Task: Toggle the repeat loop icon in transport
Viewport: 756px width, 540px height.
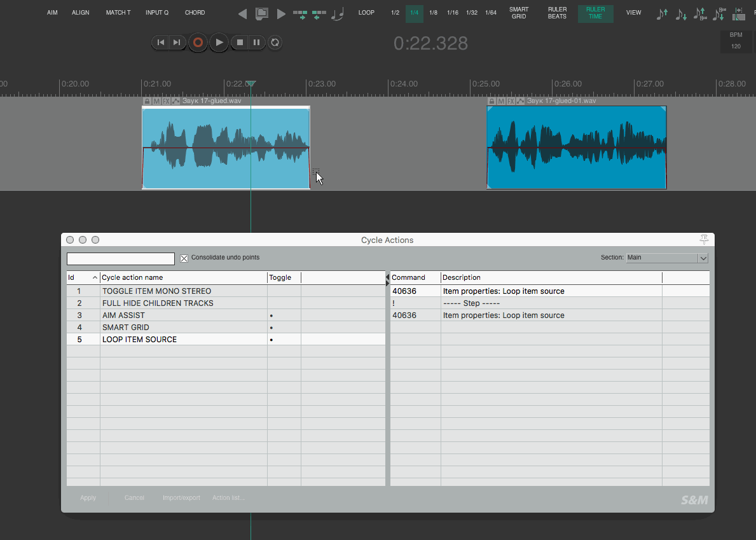Action: [x=275, y=43]
